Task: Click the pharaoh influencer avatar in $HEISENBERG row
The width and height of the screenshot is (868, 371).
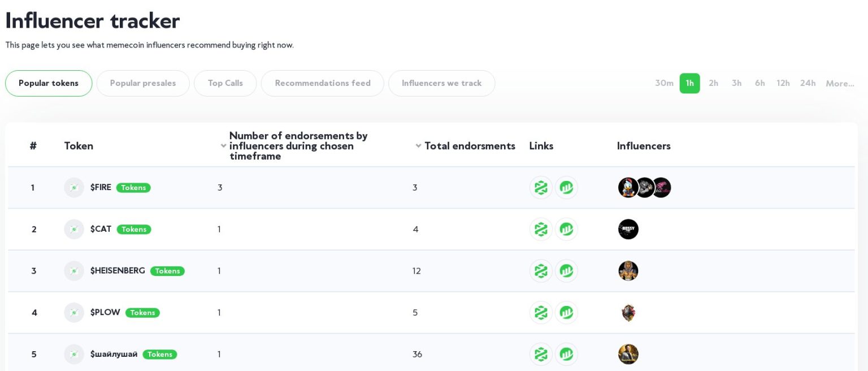Action: coord(628,271)
